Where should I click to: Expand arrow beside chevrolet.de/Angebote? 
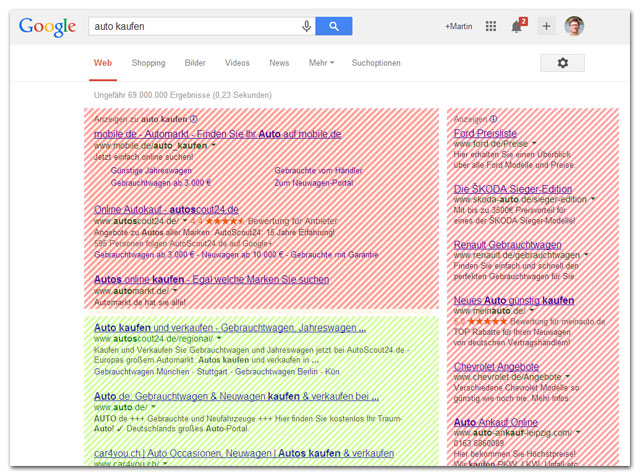point(567,377)
